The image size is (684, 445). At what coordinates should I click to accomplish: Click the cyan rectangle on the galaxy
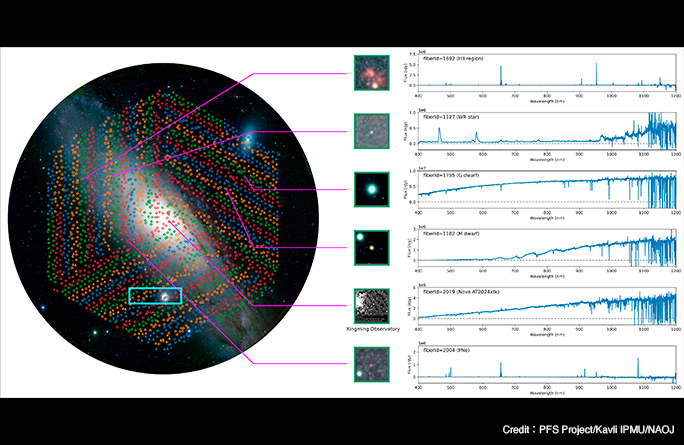point(154,296)
